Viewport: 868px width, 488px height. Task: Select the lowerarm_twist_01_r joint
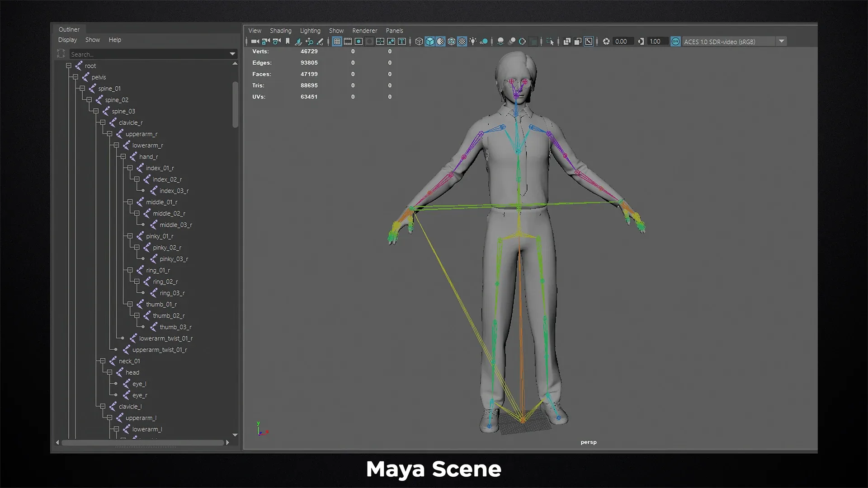click(x=165, y=338)
